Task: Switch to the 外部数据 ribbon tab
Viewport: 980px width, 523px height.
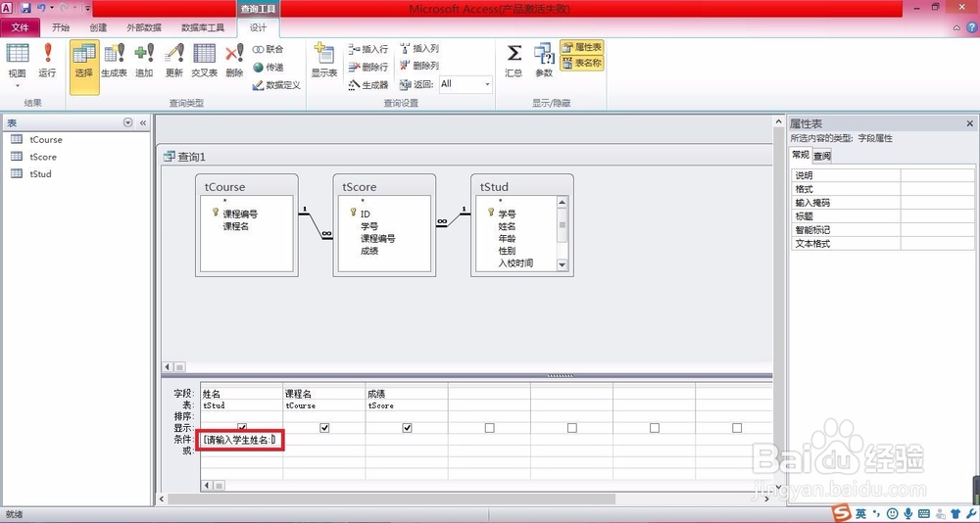Action: coord(144,27)
